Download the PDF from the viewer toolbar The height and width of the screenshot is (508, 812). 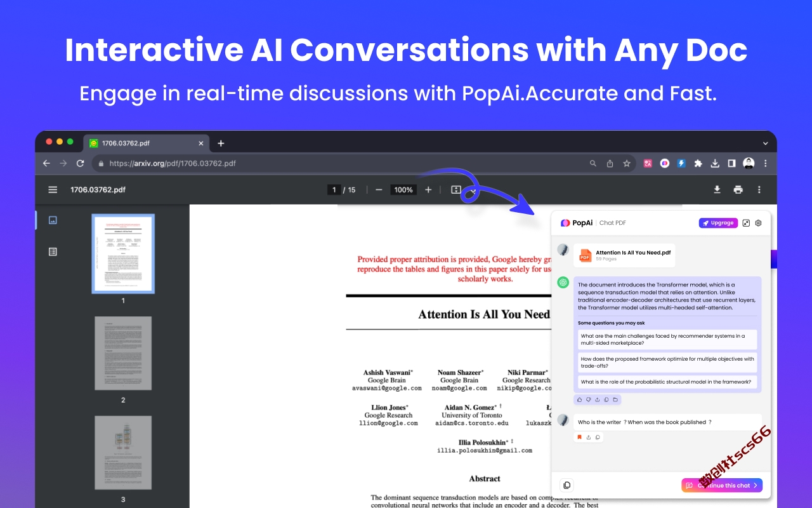coord(717,189)
